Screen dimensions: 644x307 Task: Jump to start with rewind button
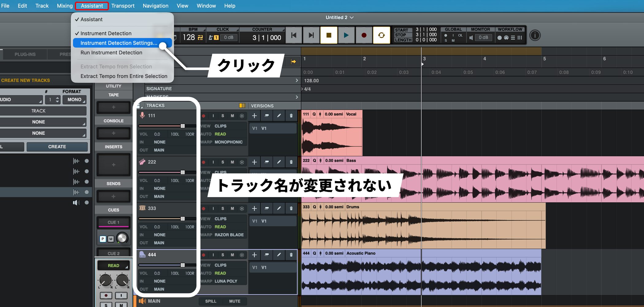293,35
